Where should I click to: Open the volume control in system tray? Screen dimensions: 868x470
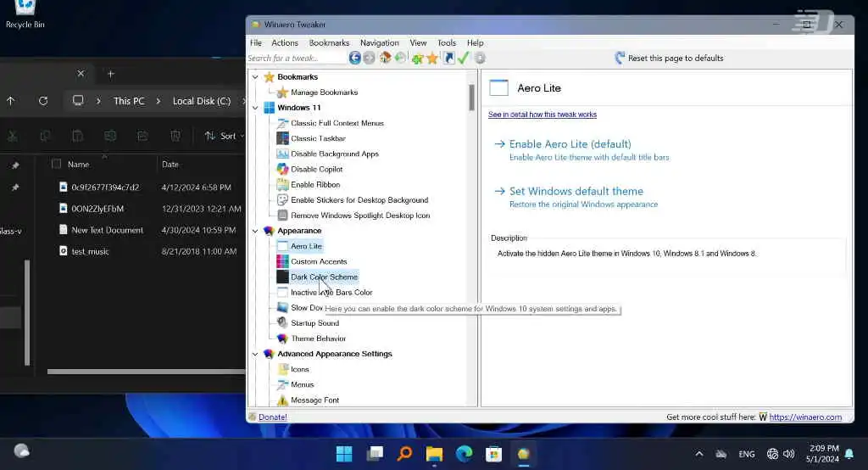pos(789,454)
